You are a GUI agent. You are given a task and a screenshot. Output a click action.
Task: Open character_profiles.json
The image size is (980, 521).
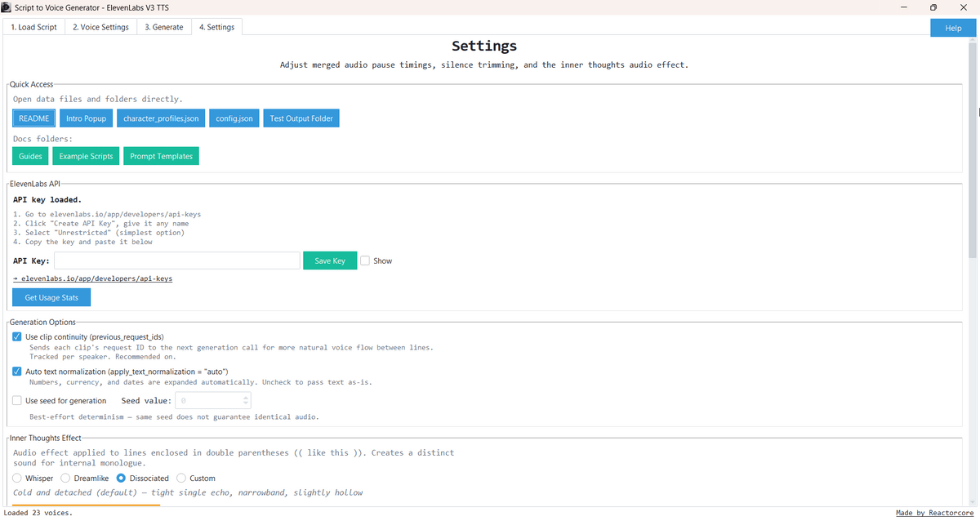pyautogui.click(x=161, y=118)
